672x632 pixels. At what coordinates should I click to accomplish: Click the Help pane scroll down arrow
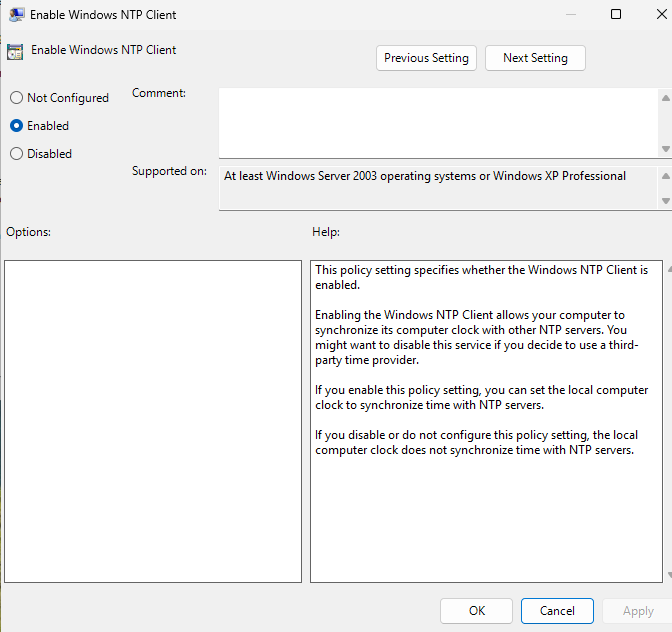tap(669, 575)
